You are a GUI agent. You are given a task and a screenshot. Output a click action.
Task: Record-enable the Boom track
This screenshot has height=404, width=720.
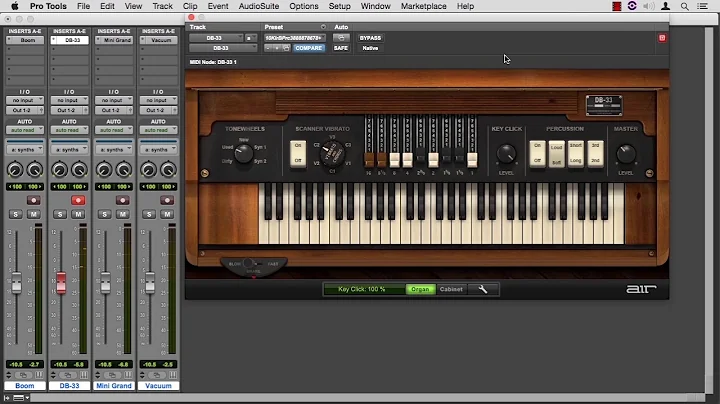[x=33, y=200]
